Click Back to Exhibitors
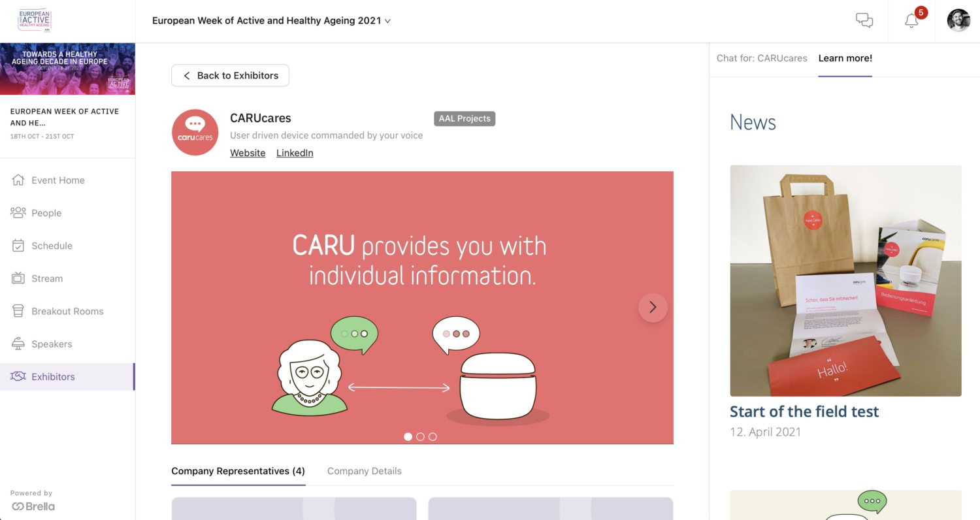 pos(229,75)
